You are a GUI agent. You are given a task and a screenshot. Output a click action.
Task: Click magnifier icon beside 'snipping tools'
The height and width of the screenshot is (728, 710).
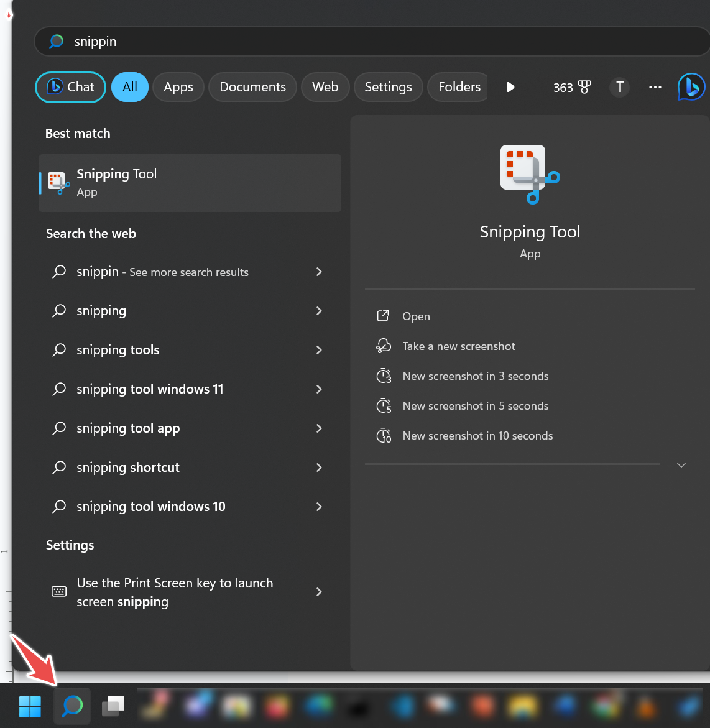[x=59, y=349]
